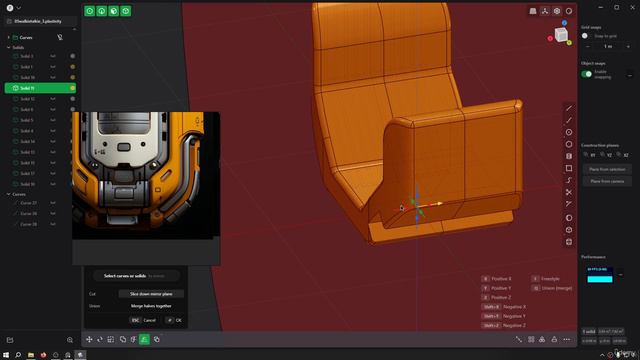Toggle visibility of Solid 4 row
Viewport: 640px width, 360px height.
tap(53, 131)
